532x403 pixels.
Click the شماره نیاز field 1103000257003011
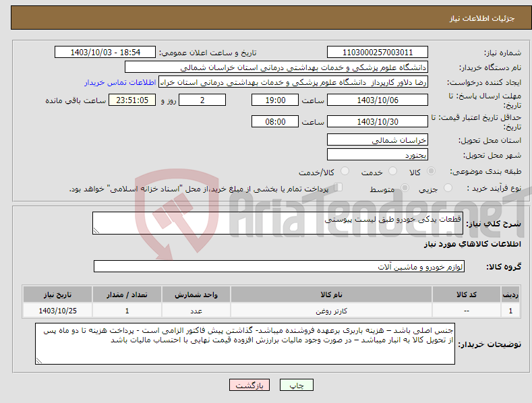point(378,53)
